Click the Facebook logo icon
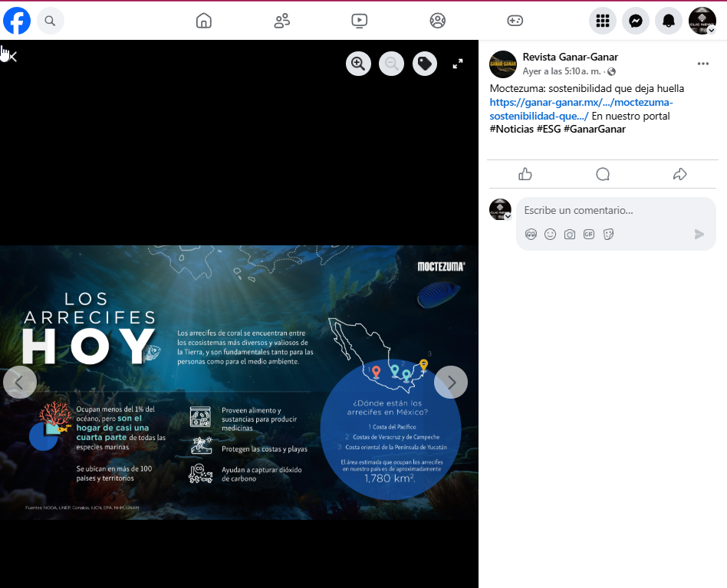Image resolution: width=727 pixels, height=588 pixels. tap(17, 21)
